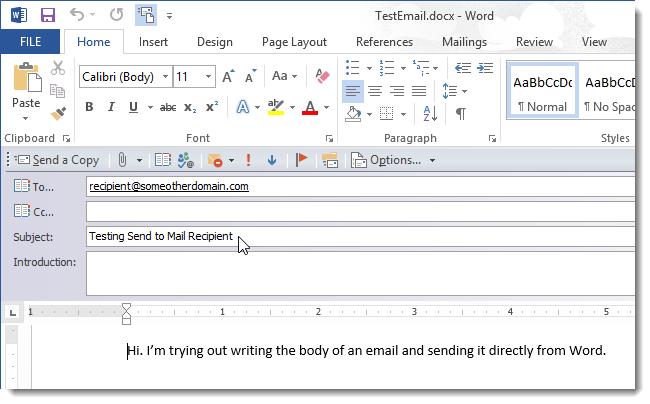Apply subscript formatting
The height and width of the screenshot is (404, 650).
pyautogui.click(x=190, y=108)
